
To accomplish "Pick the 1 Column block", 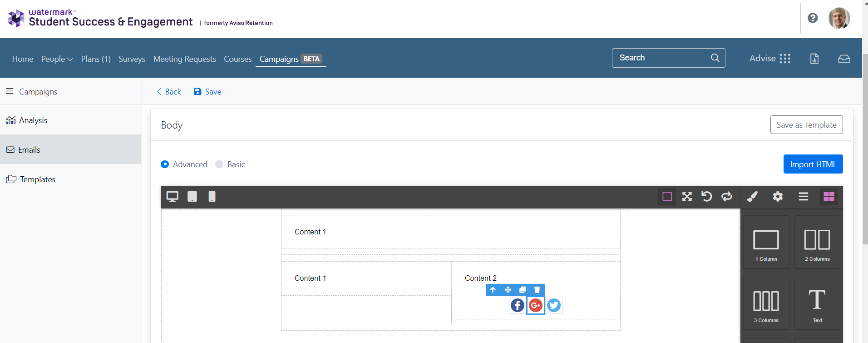I will (766, 242).
